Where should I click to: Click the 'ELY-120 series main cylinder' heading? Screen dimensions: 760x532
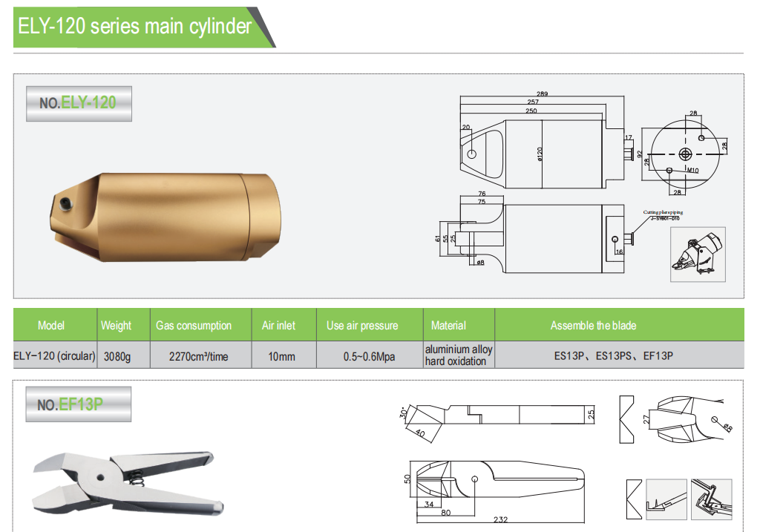tap(134, 27)
